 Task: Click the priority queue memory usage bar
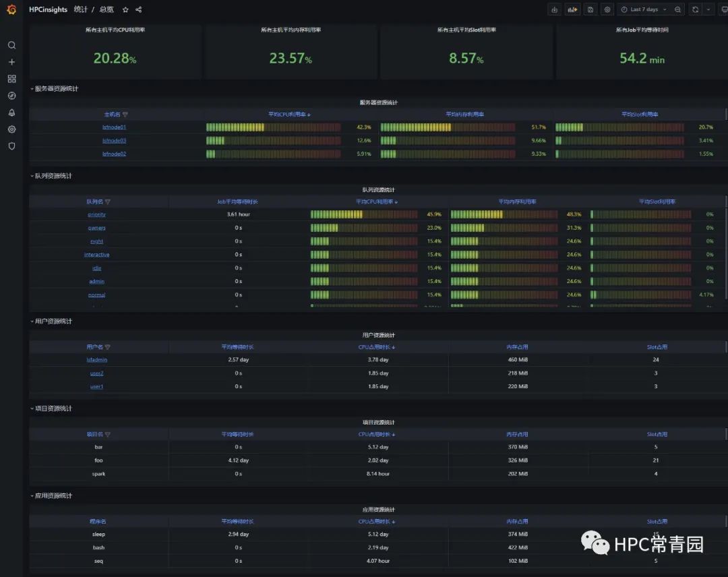click(504, 214)
